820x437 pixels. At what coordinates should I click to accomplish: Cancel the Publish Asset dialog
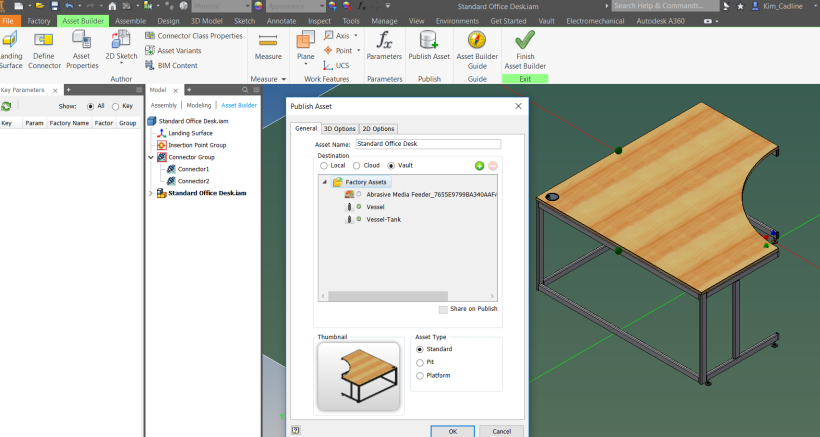tap(502, 431)
